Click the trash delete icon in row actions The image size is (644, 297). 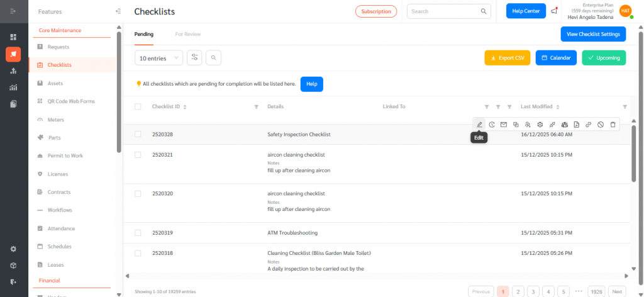(x=613, y=125)
